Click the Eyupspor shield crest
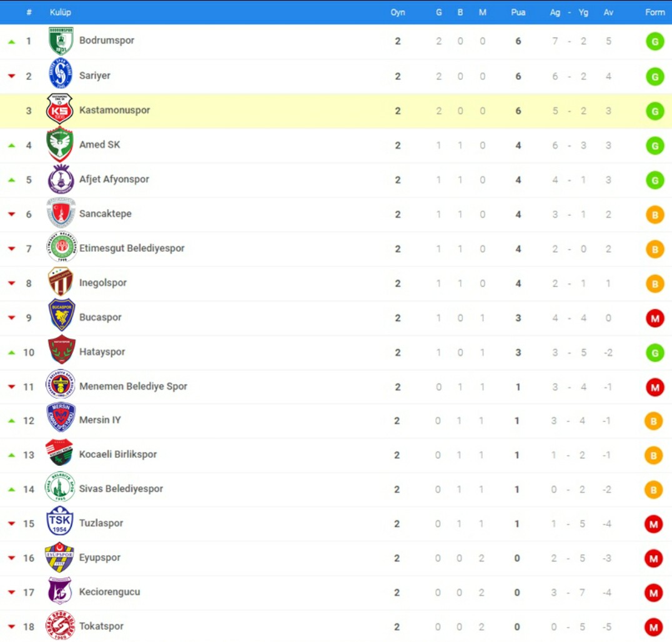 click(59, 556)
